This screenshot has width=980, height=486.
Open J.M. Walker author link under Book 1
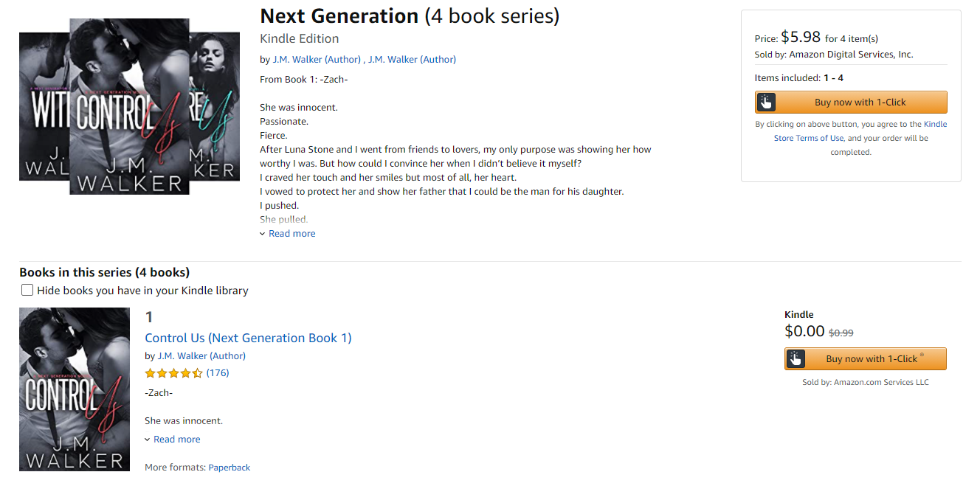201,356
